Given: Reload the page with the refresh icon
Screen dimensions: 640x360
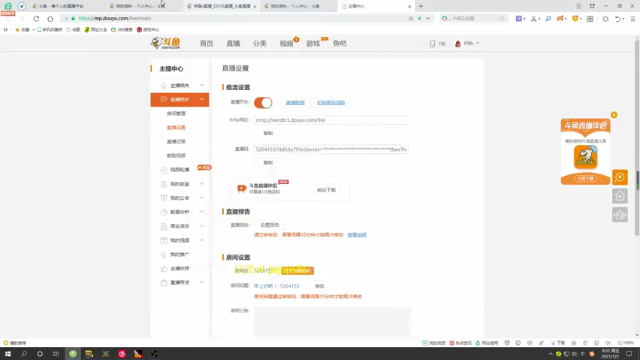Looking at the screenshot, I should click(x=36, y=18).
